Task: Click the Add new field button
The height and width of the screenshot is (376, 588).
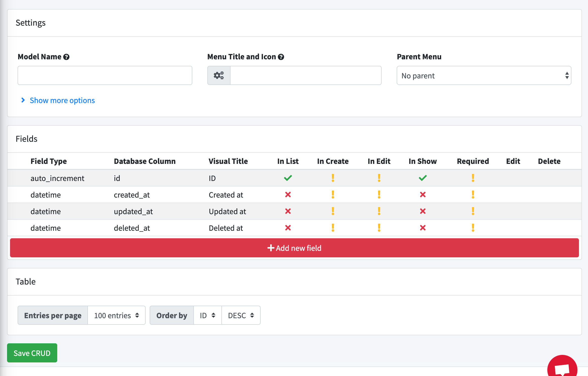Action: click(x=294, y=248)
